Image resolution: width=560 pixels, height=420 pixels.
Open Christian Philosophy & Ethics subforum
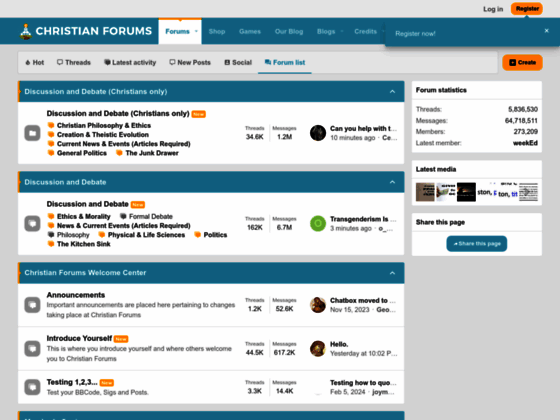(104, 125)
